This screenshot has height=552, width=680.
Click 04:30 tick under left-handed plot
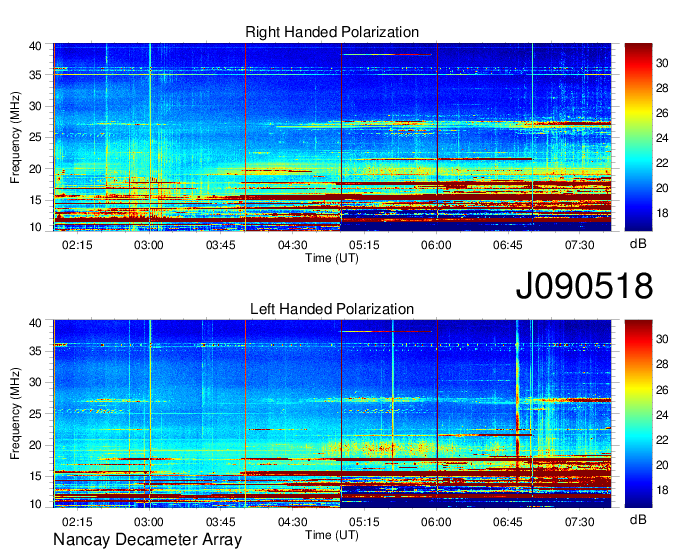point(293,522)
